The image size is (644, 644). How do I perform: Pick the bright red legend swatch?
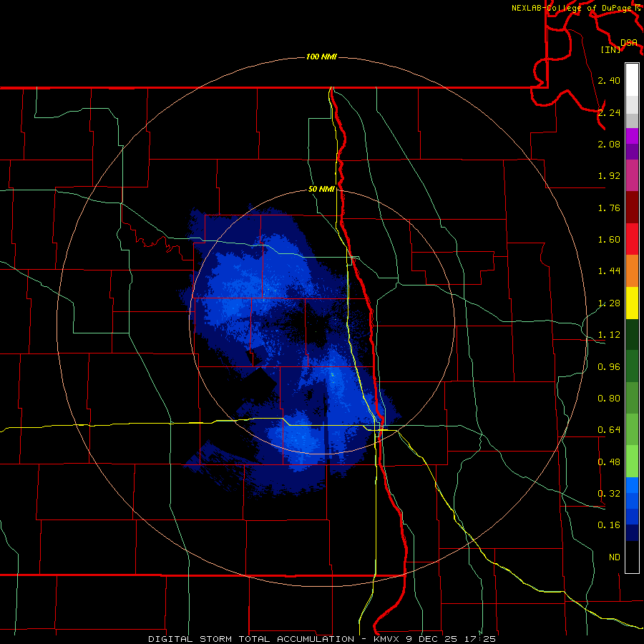point(632,239)
